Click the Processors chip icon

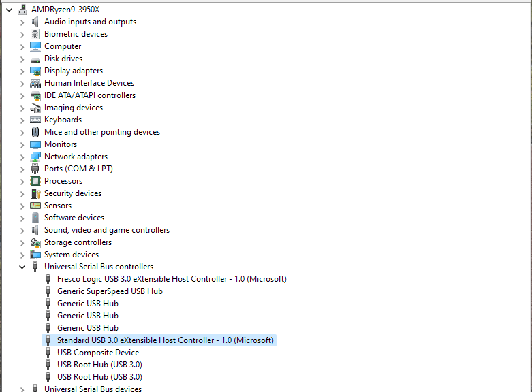(x=35, y=181)
